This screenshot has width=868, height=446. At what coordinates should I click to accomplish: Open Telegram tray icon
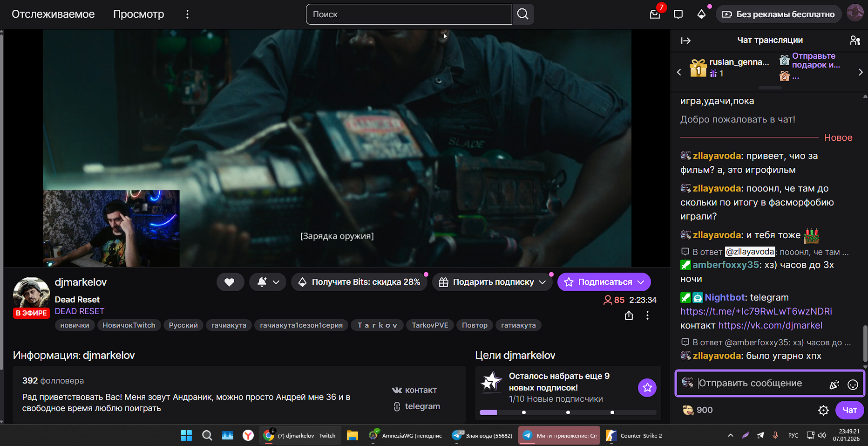click(x=760, y=435)
